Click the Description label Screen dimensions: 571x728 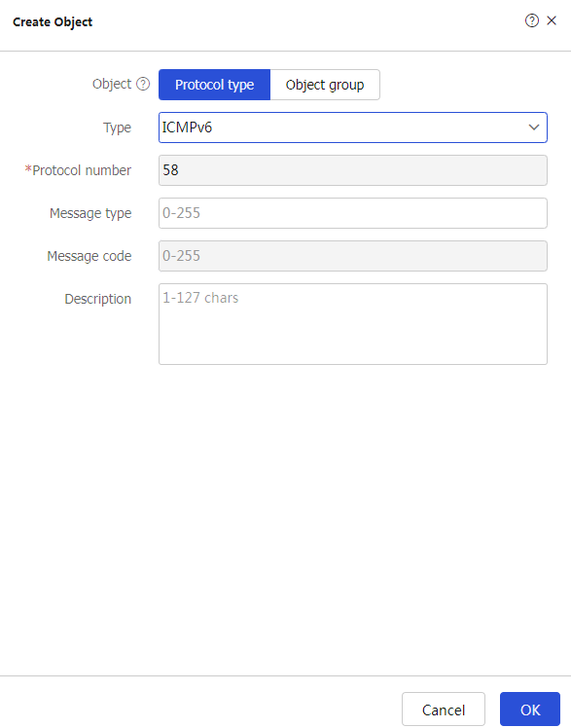pyautogui.click(x=98, y=299)
